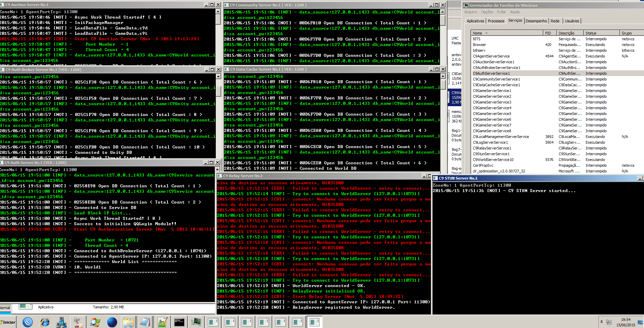The image size is (644, 328).
Task: Select the C9LogServerService1 row
Action: click(558, 142)
